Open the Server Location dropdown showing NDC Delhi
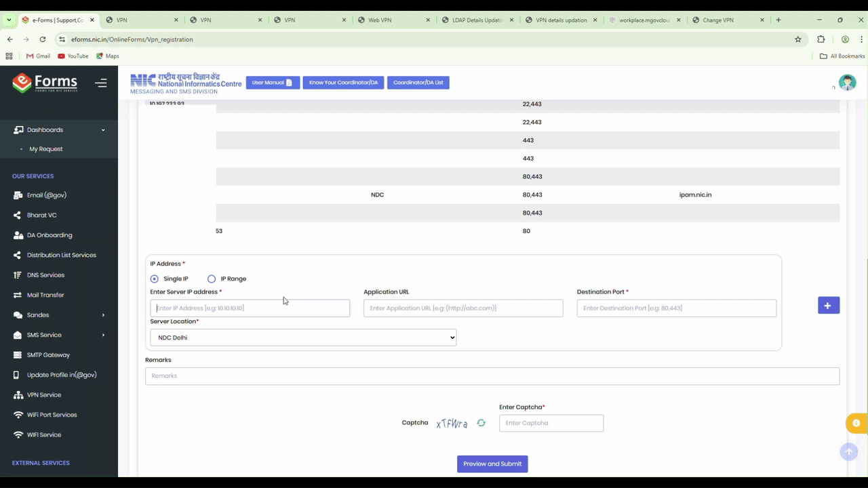Screen dimensions: 868x488 click(302, 337)
